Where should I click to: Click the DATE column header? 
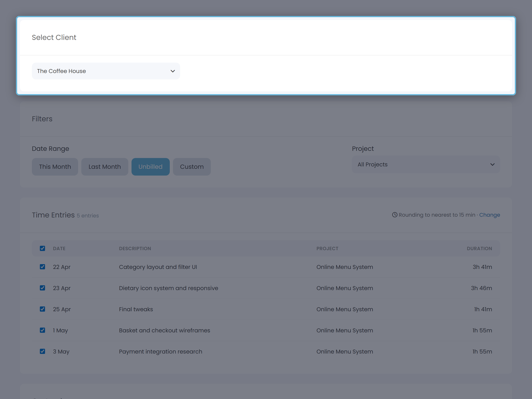point(59,249)
